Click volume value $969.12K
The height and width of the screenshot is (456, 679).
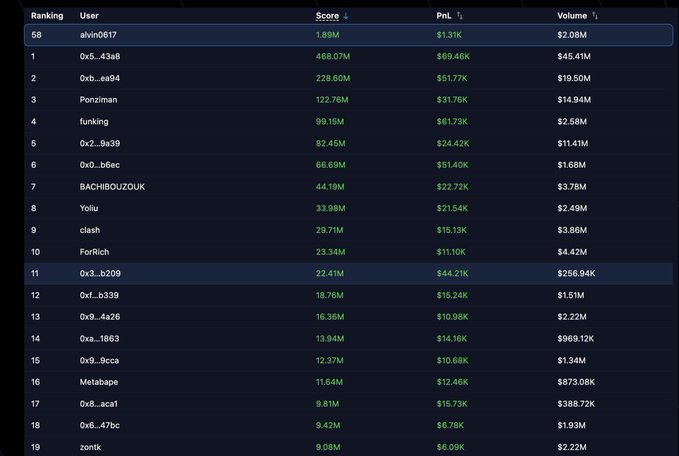point(576,339)
